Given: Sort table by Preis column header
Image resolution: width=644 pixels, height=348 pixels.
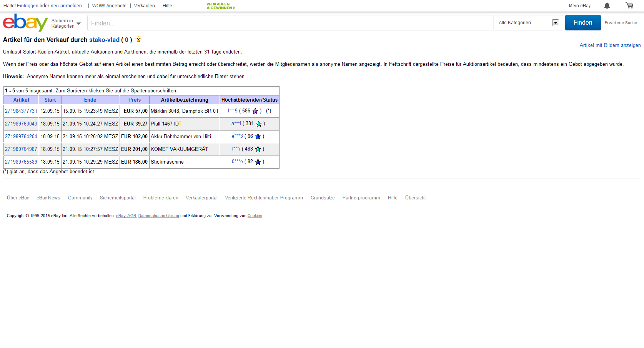Looking at the screenshot, I should click(x=134, y=100).
